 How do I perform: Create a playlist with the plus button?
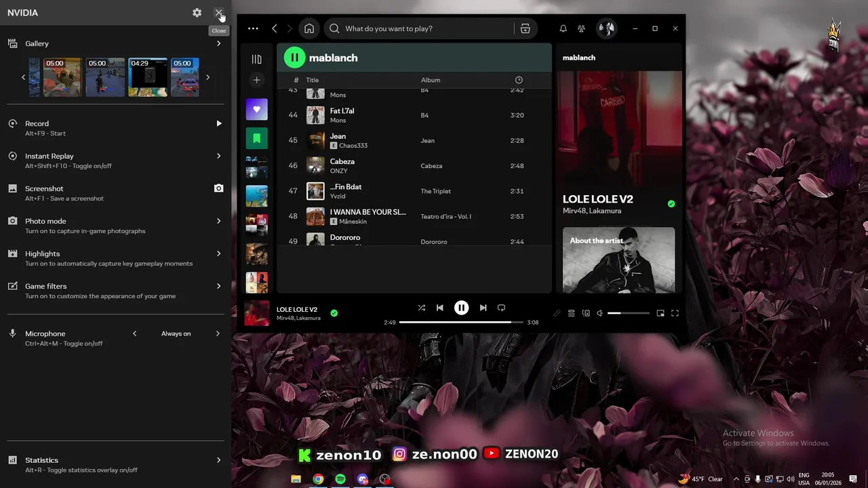coord(256,80)
